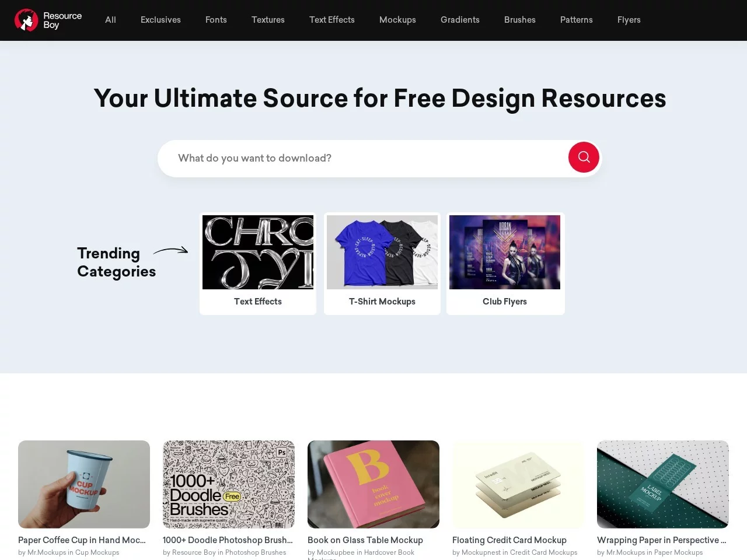Go to the Fonts category
Viewport: 747px width, 560px height.
(216, 20)
